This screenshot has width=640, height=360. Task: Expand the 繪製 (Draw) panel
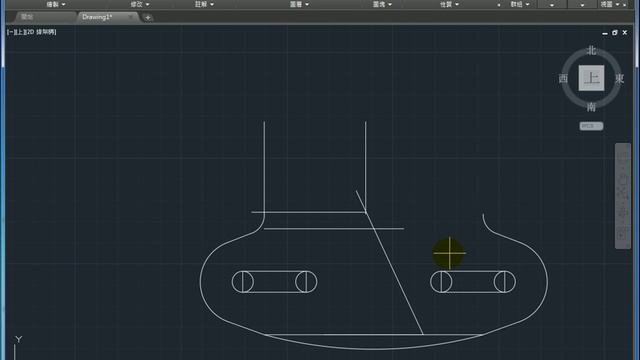[56, 4]
